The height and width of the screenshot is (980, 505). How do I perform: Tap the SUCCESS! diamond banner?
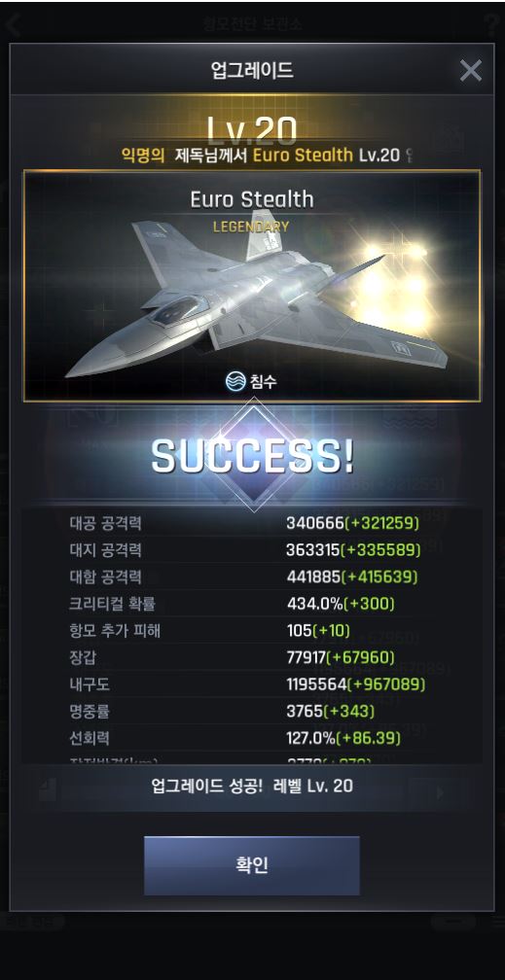[253, 457]
